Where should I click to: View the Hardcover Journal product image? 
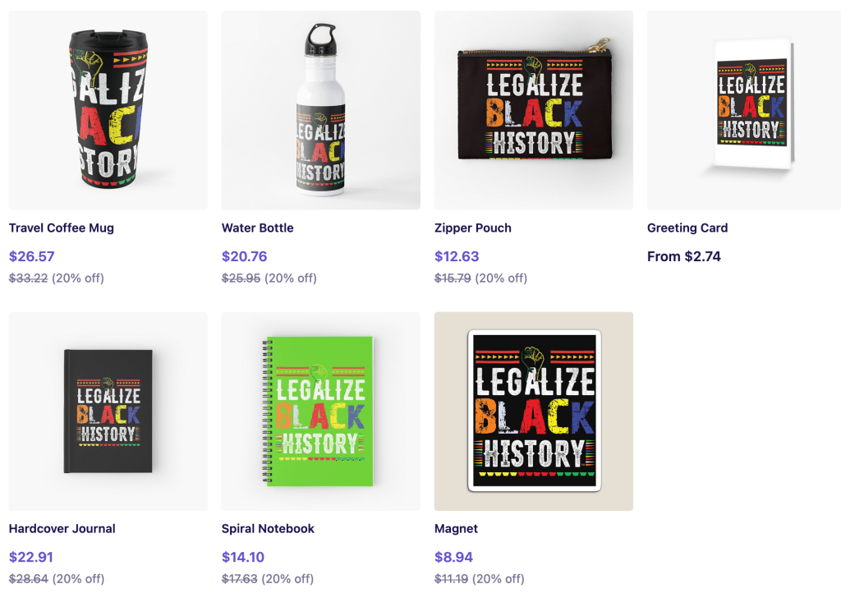pos(108,411)
